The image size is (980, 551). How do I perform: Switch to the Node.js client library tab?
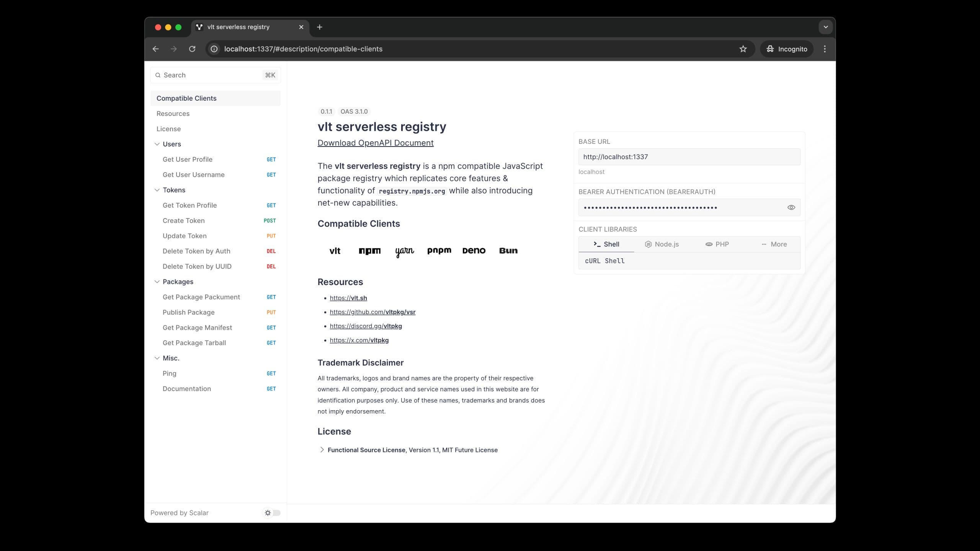(x=662, y=244)
